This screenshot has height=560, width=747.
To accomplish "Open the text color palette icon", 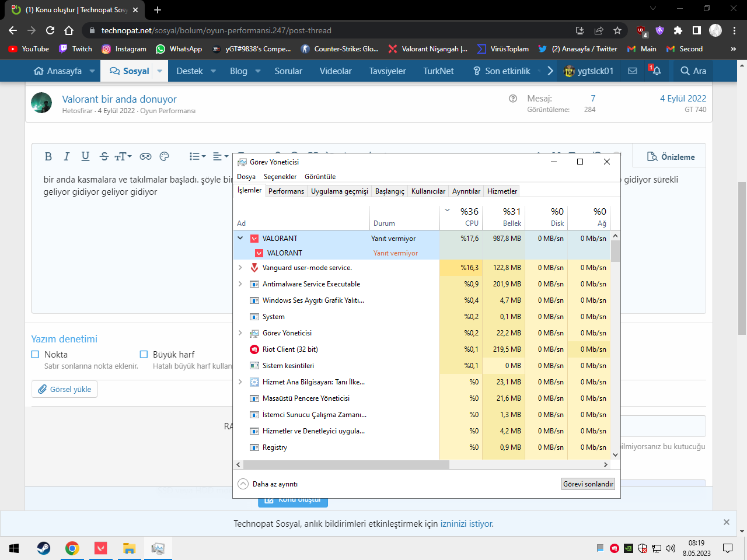I will pos(164,156).
